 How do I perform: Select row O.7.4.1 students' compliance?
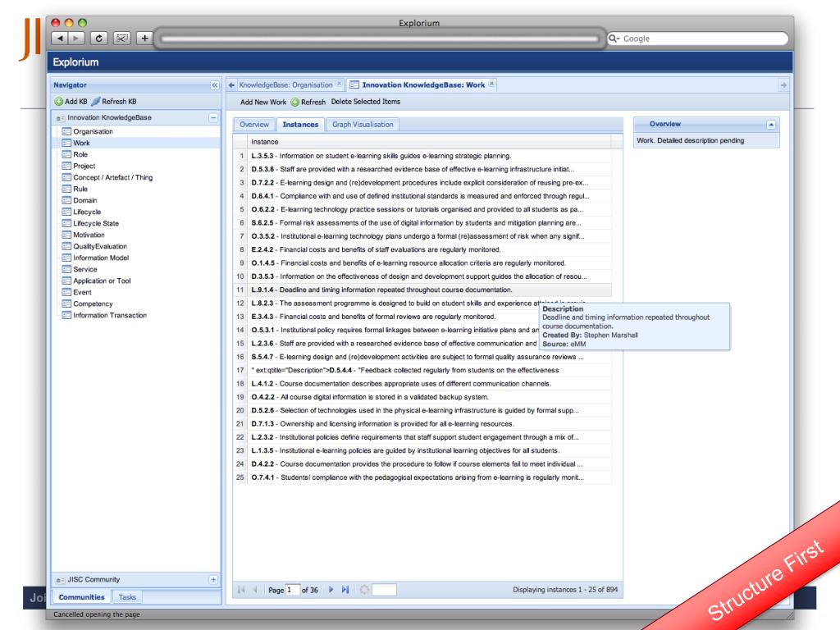coord(422,477)
